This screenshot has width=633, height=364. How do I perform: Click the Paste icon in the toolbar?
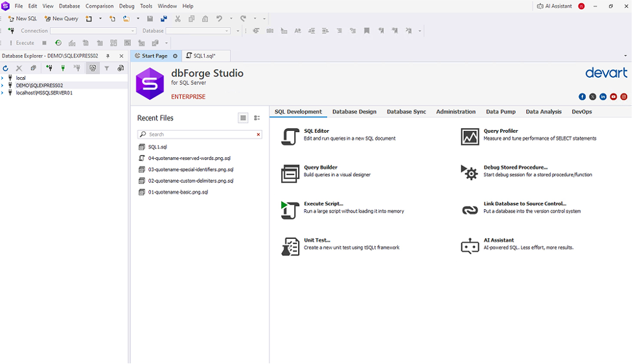(205, 19)
